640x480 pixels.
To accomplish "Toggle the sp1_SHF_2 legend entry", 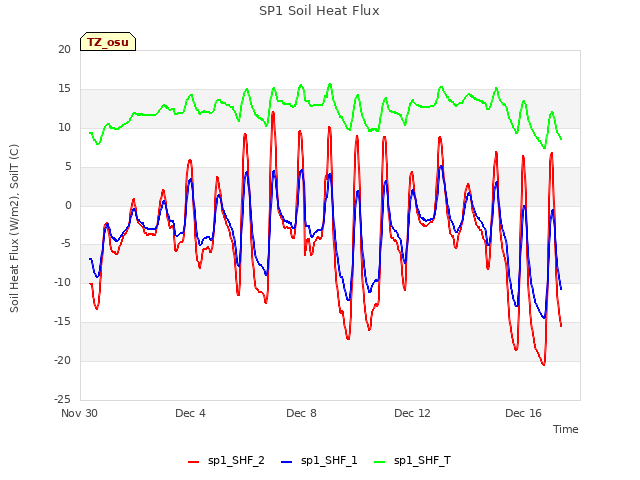I will [226, 461].
